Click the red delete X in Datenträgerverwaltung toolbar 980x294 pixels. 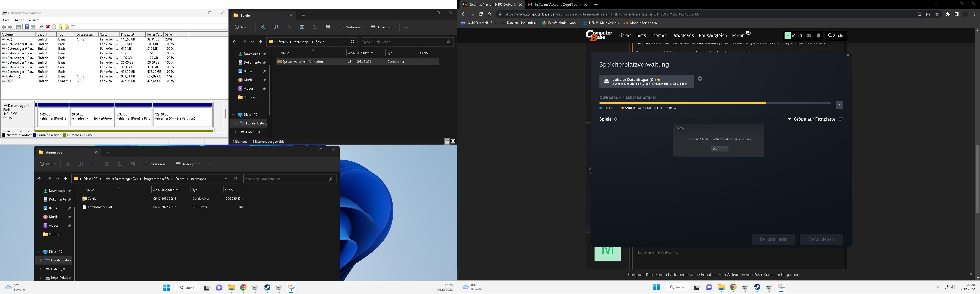[x=48, y=27]
